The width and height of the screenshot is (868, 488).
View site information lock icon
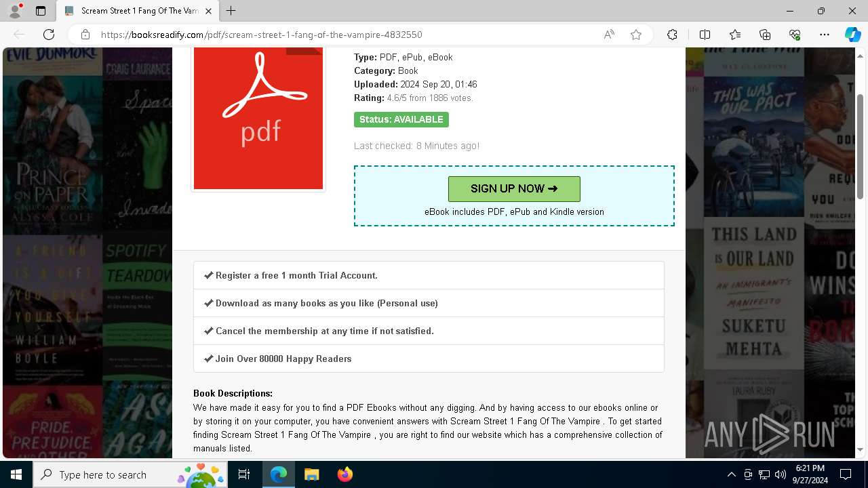(x=85, y=35)
